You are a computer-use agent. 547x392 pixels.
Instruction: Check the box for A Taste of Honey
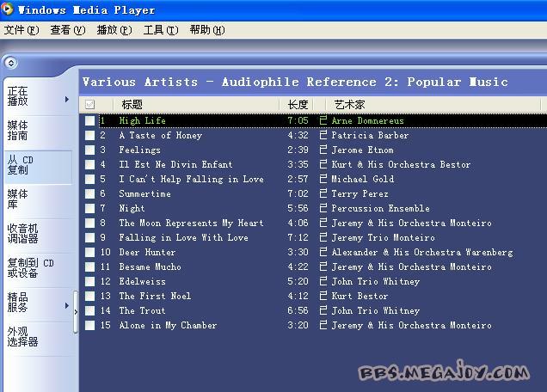[89, 135]
